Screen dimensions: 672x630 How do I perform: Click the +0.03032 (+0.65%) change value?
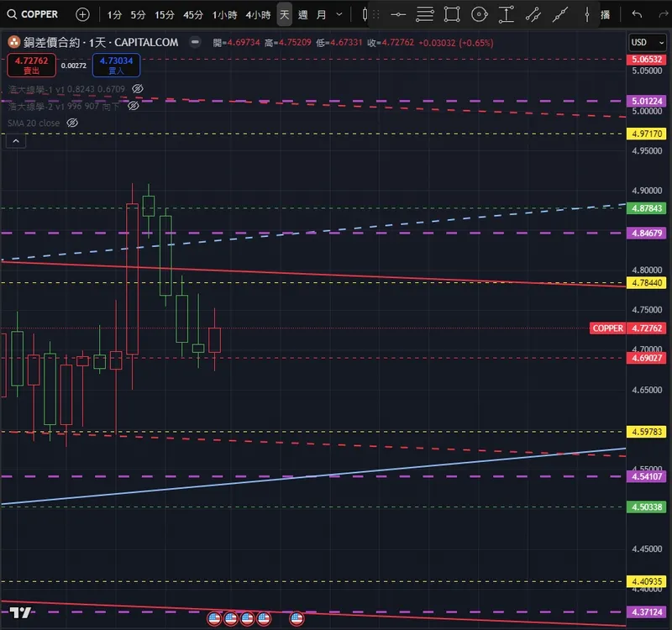(x=456, y=43)
